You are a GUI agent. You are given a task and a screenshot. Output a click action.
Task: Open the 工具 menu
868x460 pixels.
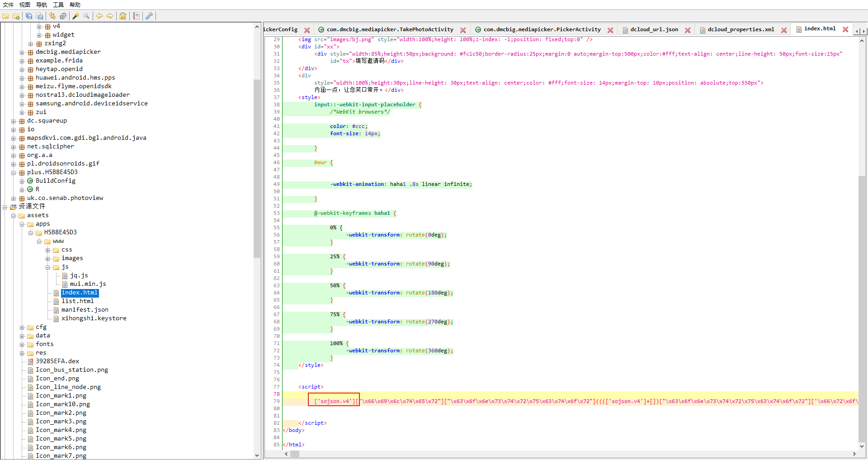click(58, 5)
